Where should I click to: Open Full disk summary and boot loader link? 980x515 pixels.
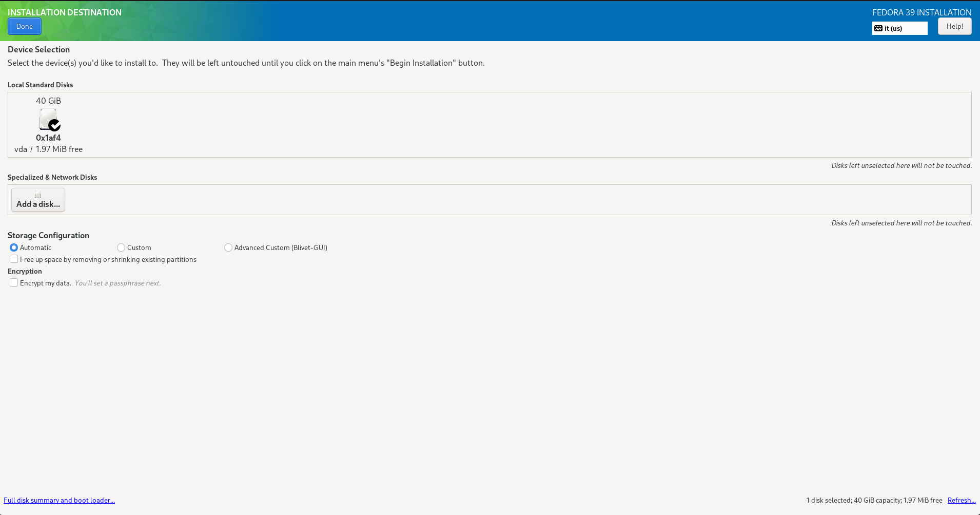[59, 500]
